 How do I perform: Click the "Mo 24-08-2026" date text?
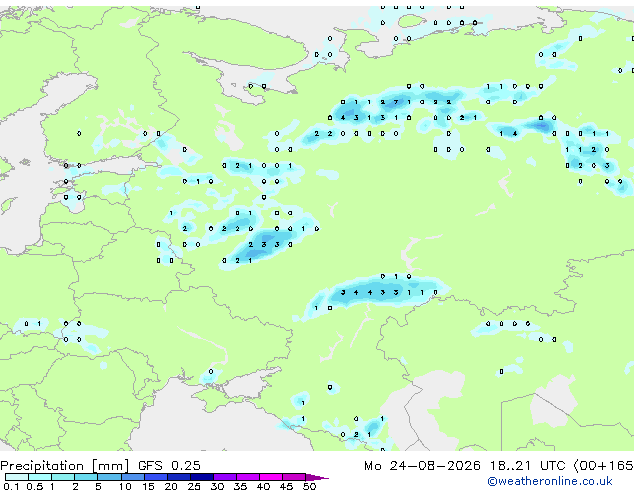pos(422,466)
